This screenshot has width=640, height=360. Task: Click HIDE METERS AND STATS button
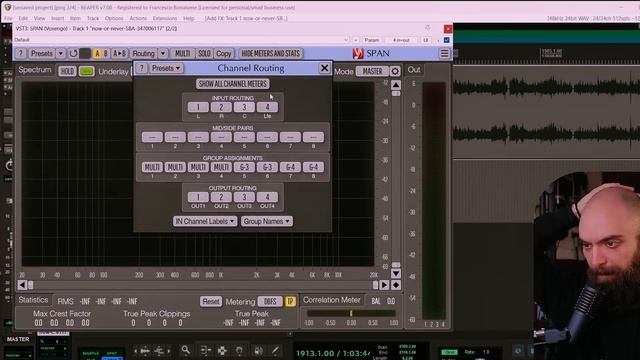pos(271,53)
